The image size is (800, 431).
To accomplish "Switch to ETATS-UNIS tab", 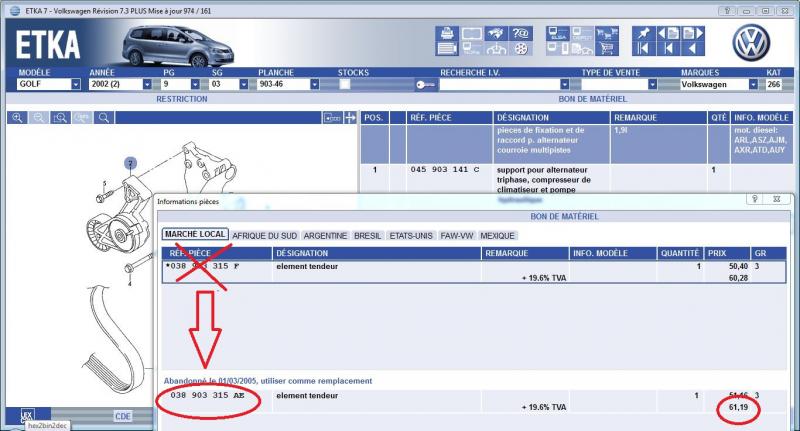I will click(411, 236).
